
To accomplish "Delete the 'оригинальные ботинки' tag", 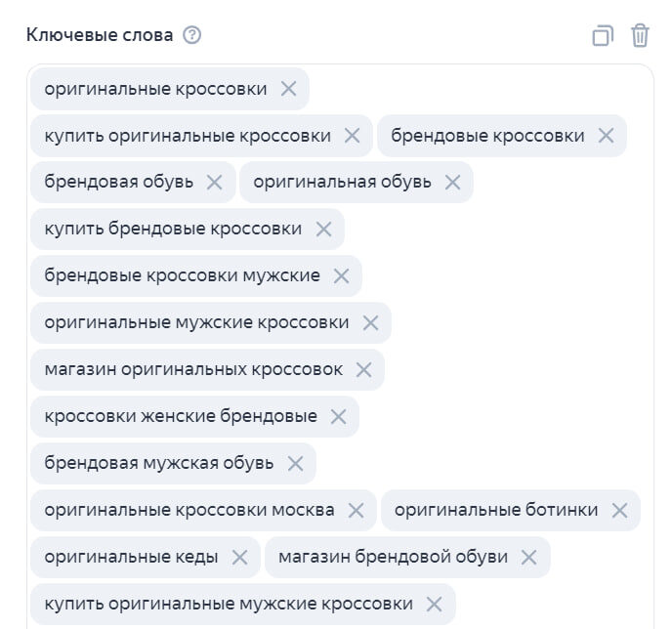I will tap(619, 510).
